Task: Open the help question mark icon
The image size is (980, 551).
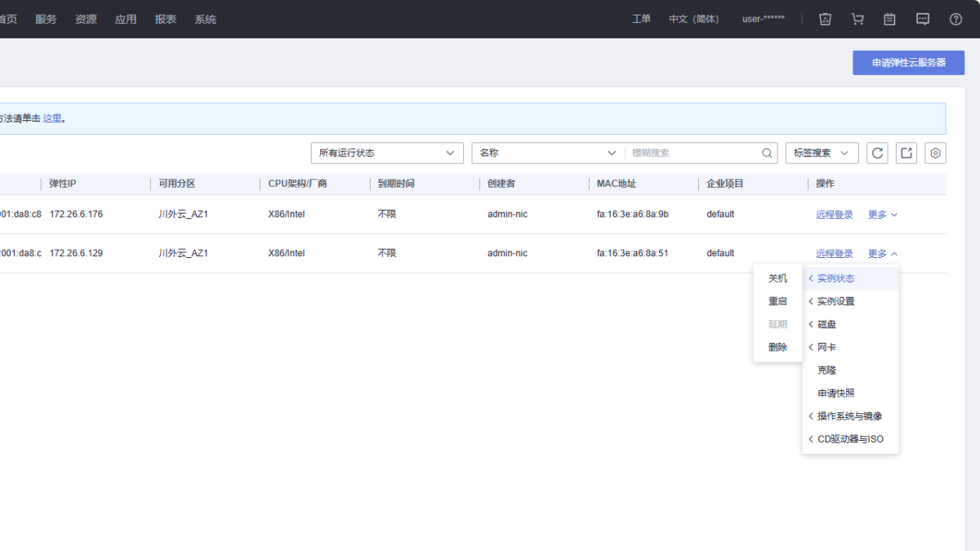Action: coord(955,19)
